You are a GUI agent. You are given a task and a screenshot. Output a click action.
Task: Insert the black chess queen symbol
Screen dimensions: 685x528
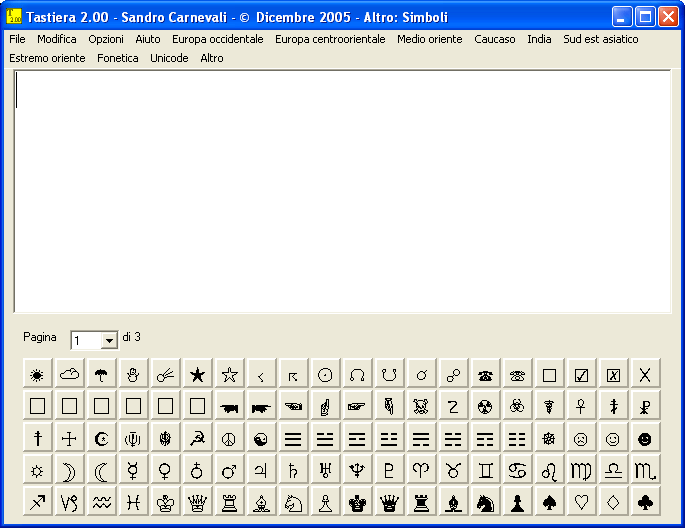point(389,501)
